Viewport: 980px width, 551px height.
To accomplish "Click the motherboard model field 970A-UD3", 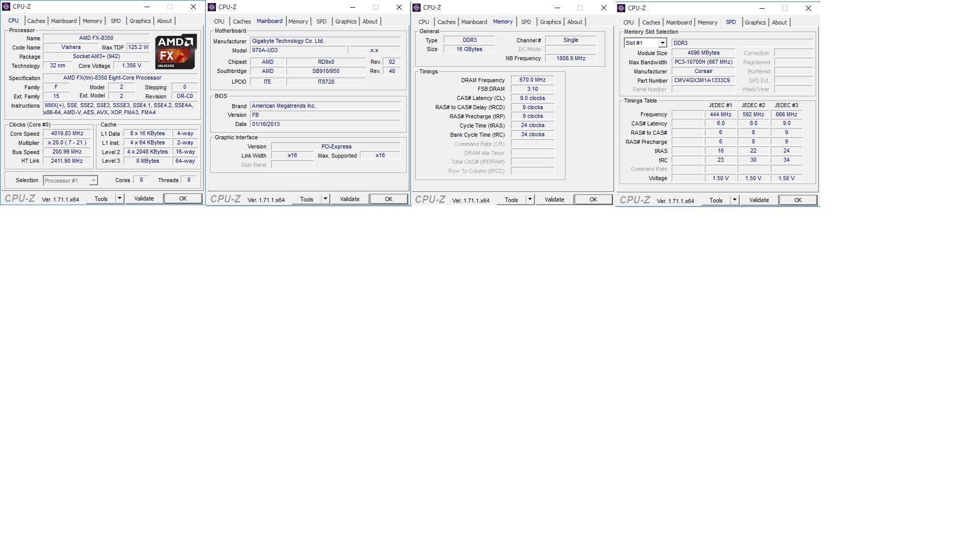I will pos(298,50).
